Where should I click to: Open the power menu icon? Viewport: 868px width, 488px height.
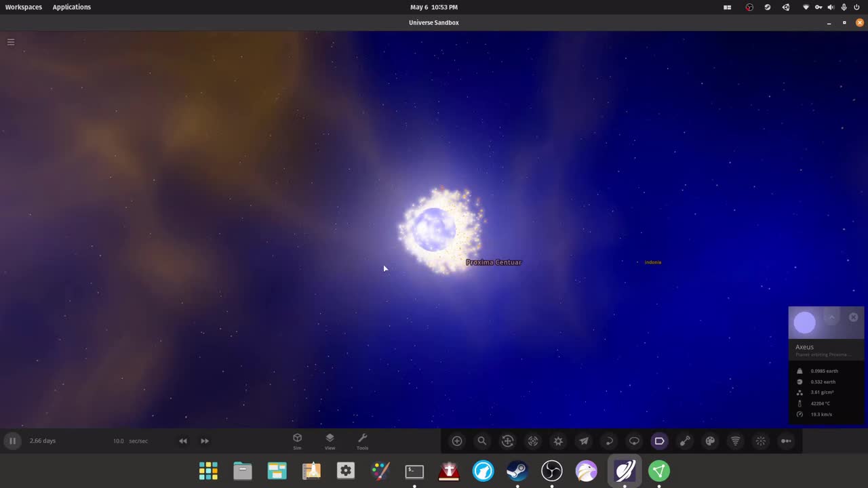click(856, 7)
